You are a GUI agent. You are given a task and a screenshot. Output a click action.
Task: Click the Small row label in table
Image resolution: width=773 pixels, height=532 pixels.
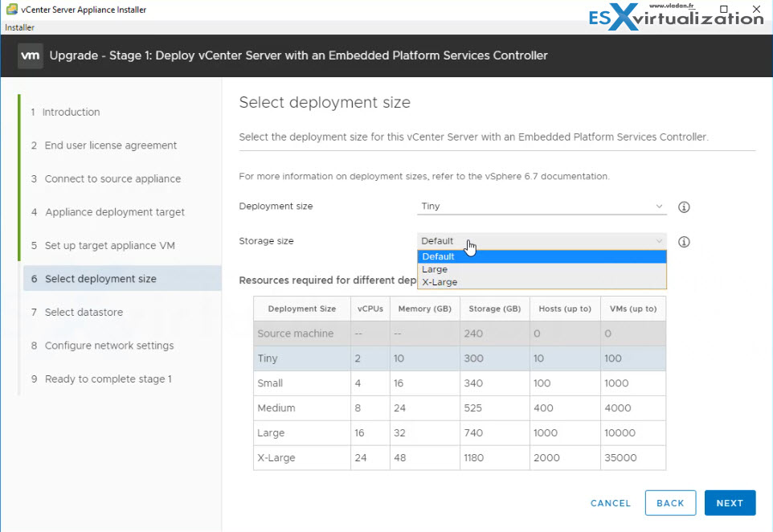tap(270, 383)
